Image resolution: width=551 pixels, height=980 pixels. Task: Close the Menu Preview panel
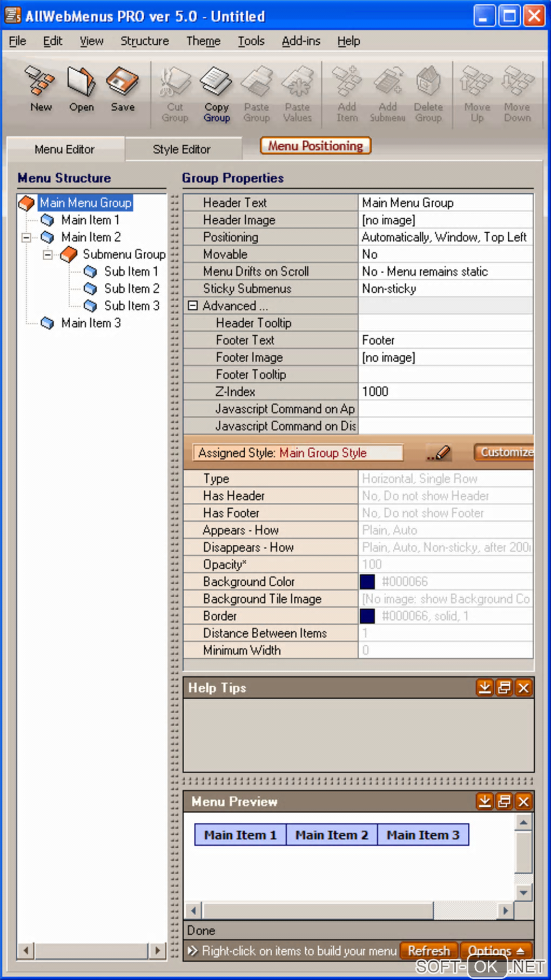tap(523, 801)
